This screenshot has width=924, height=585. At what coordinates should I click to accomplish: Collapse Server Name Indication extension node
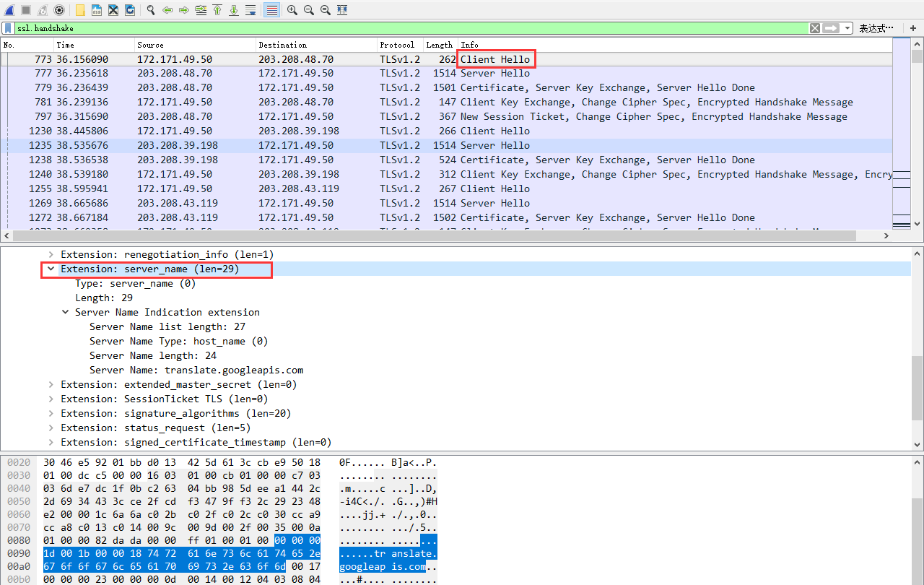click(66, 313)
